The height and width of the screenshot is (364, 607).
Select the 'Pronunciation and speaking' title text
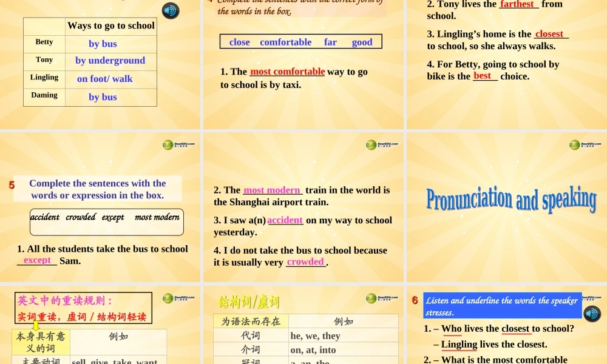(x=511, y=200)
